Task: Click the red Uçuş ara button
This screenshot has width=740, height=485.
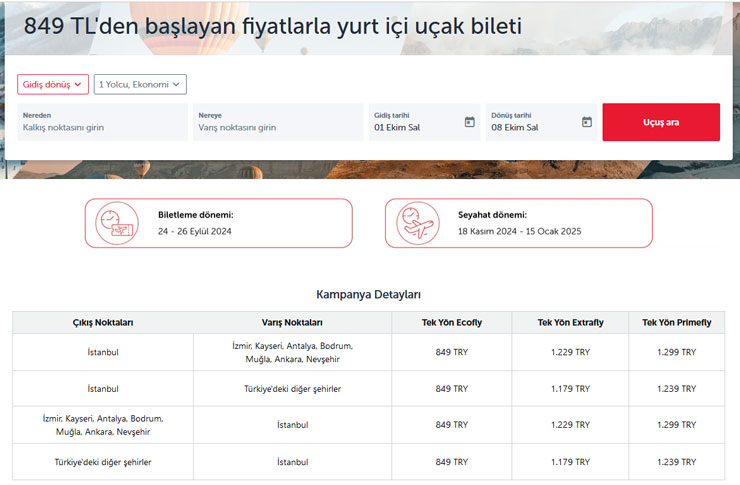Action: pyautogui.click(x=661, y=122)
